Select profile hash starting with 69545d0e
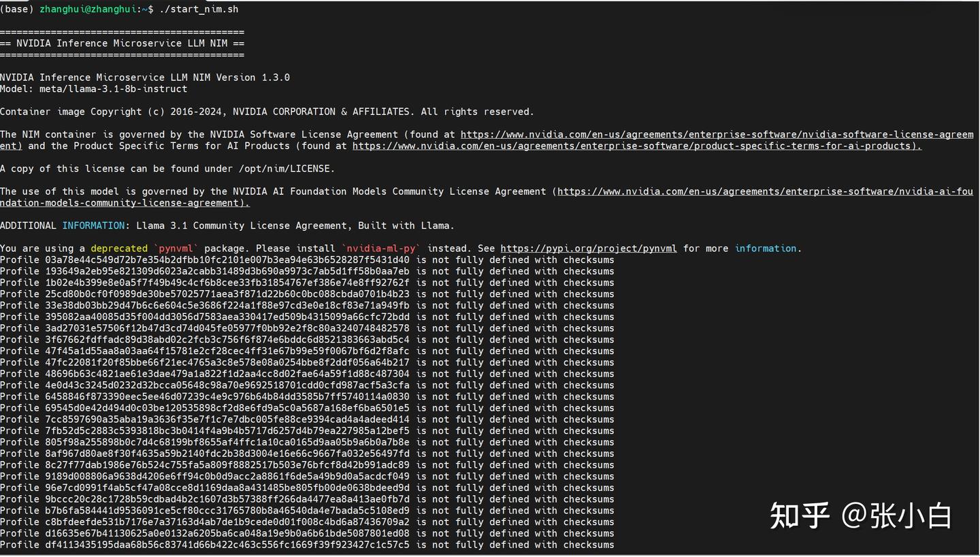 click(x=227, y=409)
